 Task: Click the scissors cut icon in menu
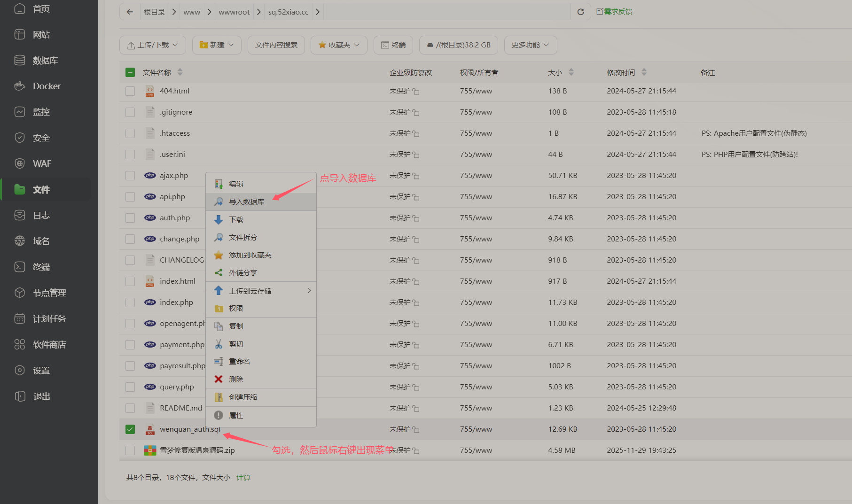(x=219, y=344)
